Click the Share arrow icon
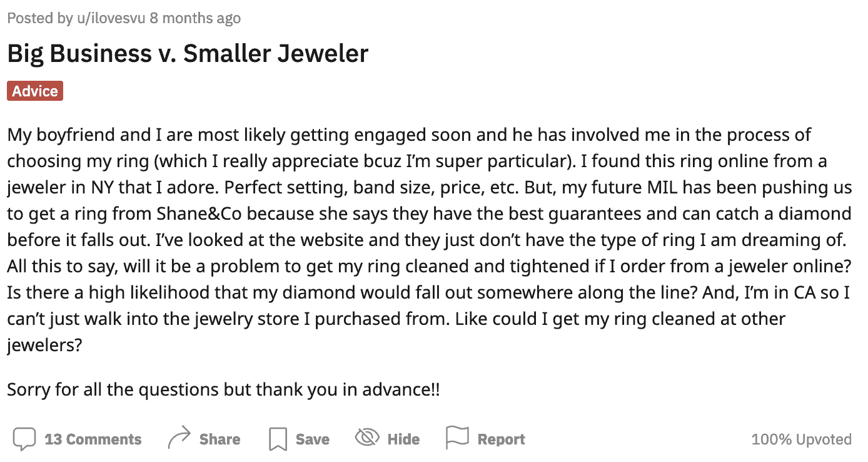Image resolution: width=868 pixels, height=462 pixels. click(179, 439)
